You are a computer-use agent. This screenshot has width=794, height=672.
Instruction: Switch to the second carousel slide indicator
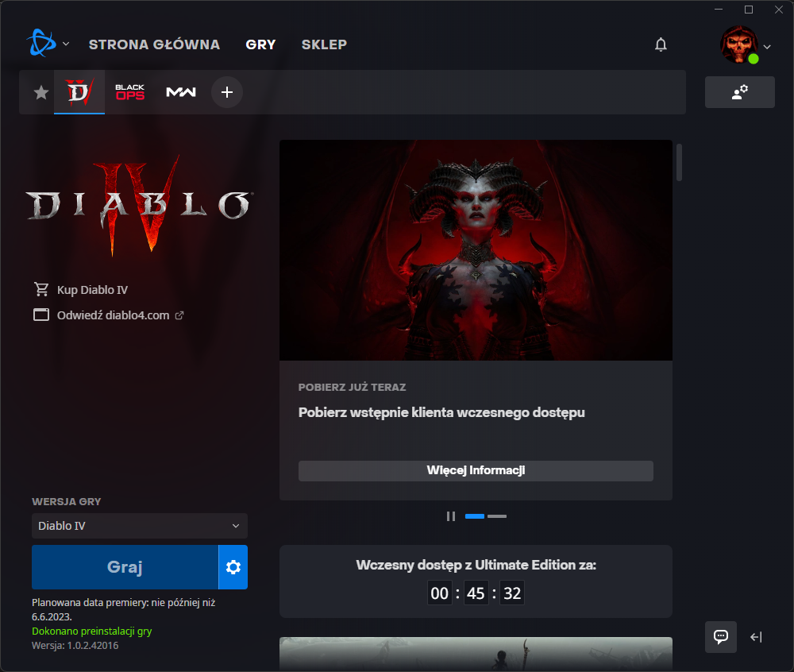[x=497, y=516]
